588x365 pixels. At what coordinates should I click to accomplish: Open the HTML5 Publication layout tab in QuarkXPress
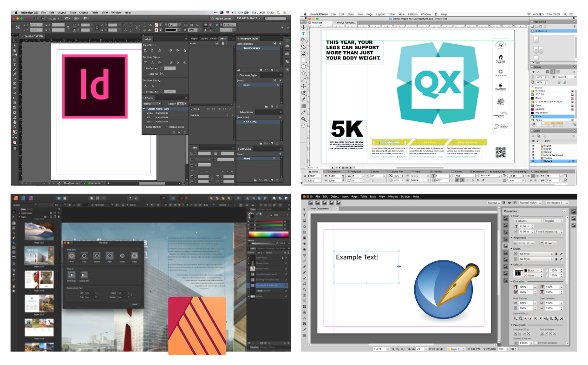click(346, 23)
